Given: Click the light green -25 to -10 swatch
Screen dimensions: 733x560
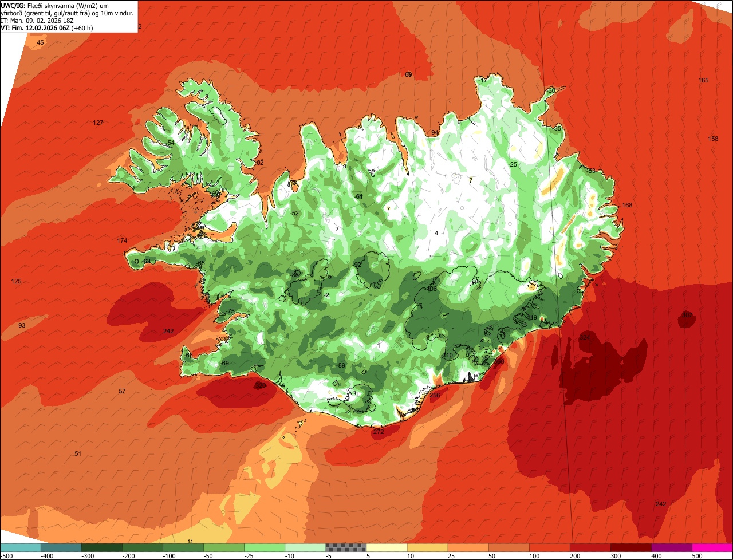Looking at the screenshot, I should pyautogui.click(x=265, y=547).
